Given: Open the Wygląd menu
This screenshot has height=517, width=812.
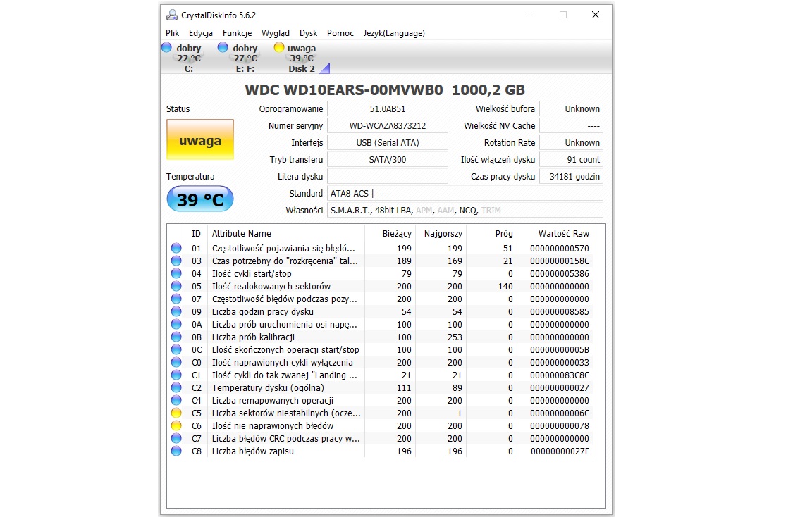Looking at the screenshot, I should point(276,33).
